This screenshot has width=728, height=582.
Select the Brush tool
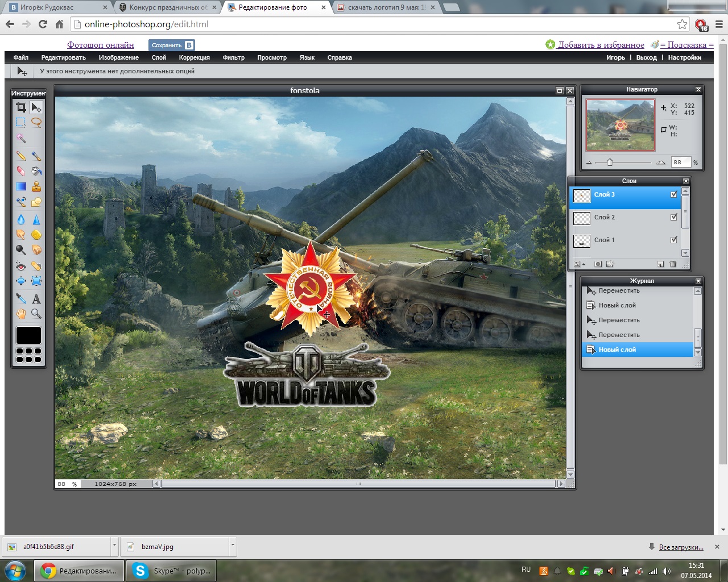tap(36, 156)
